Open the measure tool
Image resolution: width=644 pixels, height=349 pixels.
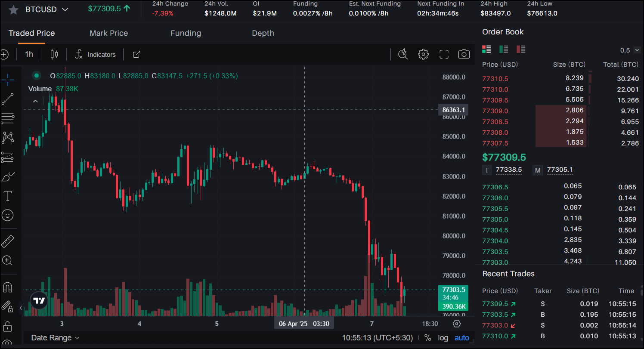[8, 241]
